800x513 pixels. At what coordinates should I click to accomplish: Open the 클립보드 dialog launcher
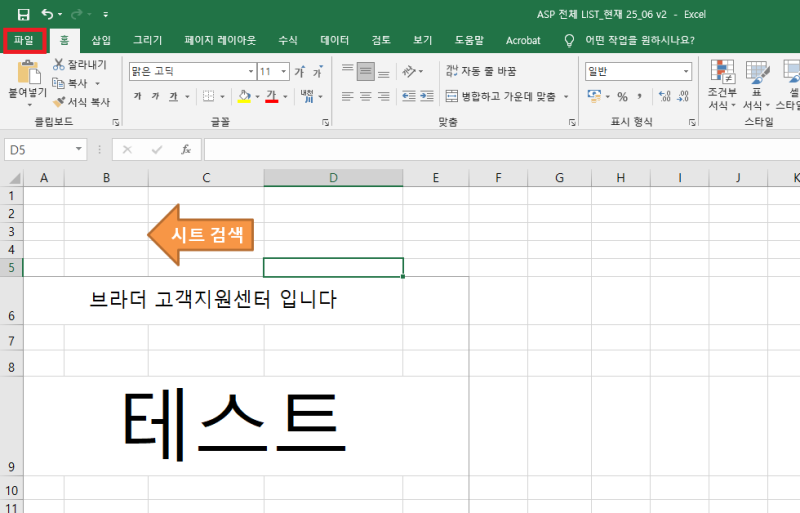pos(116,123)
